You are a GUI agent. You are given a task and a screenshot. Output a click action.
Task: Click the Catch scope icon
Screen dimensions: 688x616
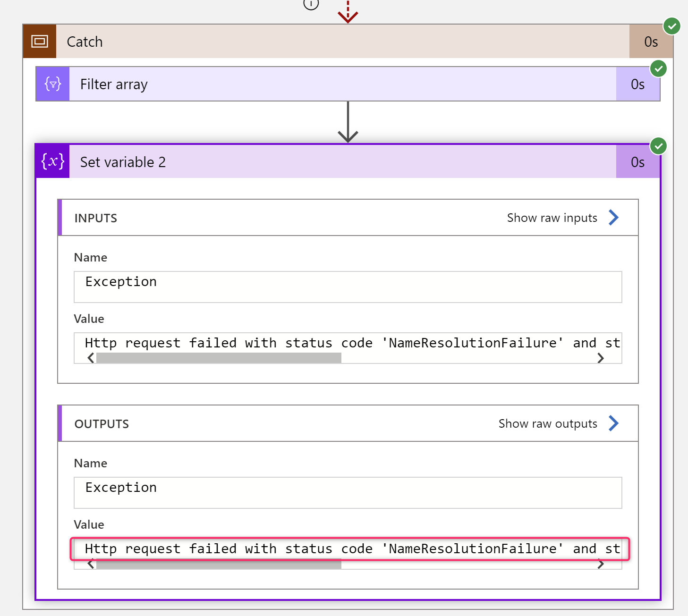40,42
